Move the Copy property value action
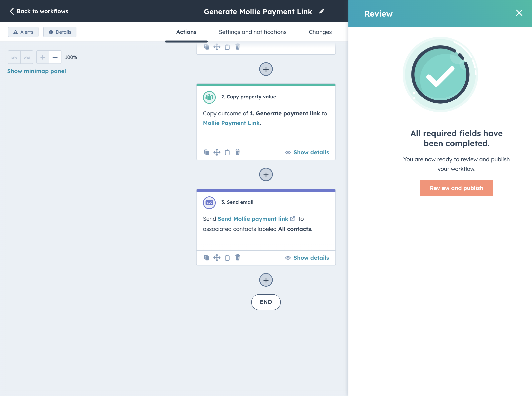The image size is (532, 396). (x=217, y=152)
